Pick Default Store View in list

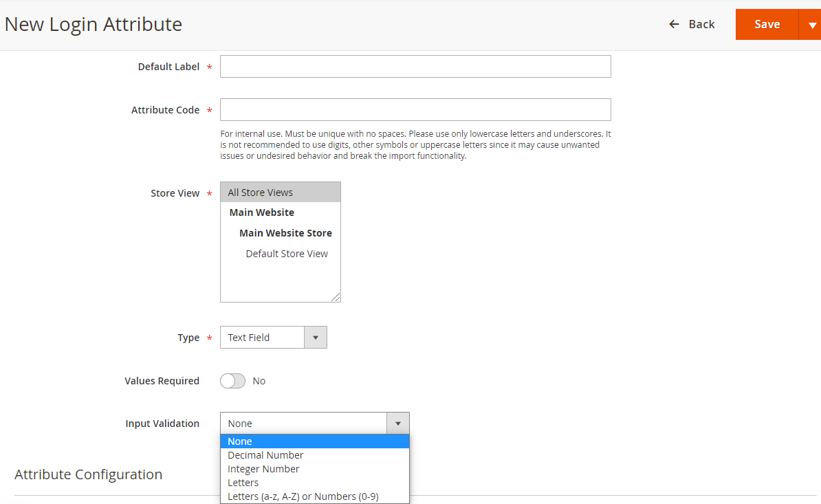(287, 254)
